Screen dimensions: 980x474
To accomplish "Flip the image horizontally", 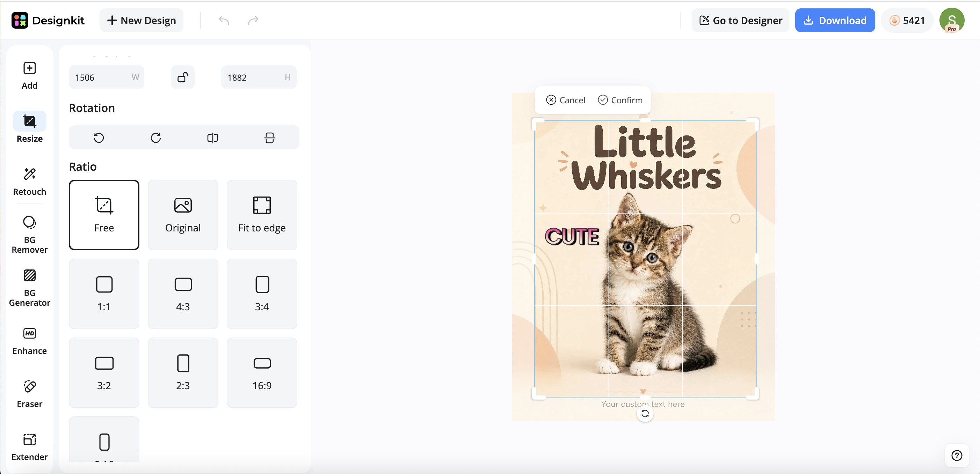I will click(213, 137).
